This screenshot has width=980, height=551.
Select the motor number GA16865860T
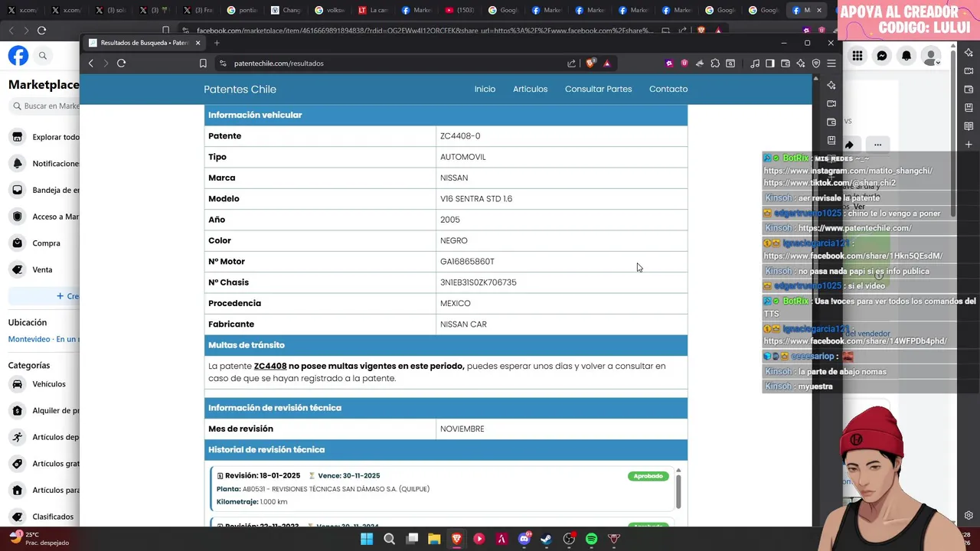[x=467, y=262]
